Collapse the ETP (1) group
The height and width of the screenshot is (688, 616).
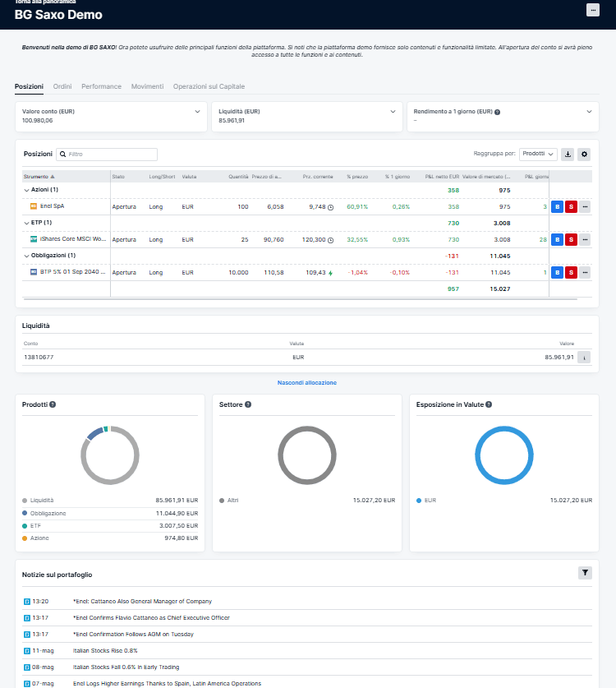click(x=26, y=223)
